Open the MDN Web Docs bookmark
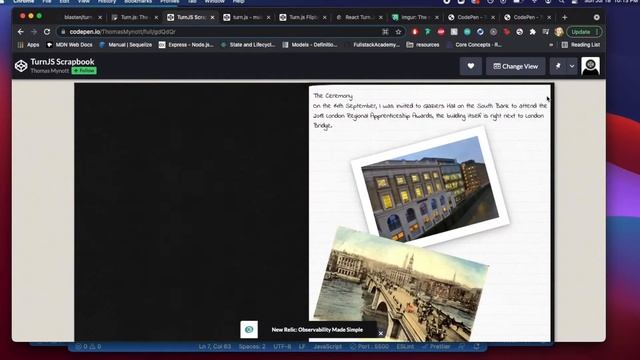 (69, 45)
